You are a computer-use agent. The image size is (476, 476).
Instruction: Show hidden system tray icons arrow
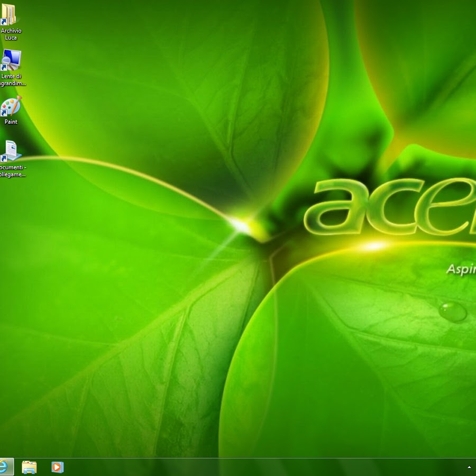469,467
